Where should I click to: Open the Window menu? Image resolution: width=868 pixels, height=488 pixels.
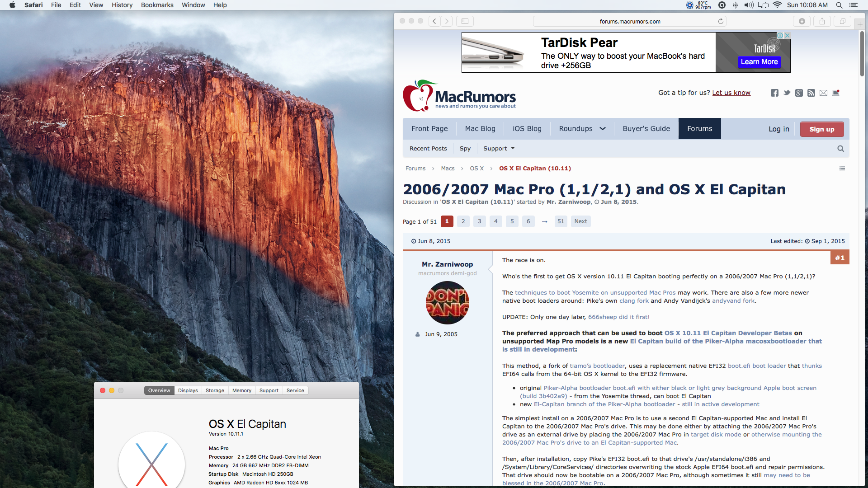pyautogui.click(x=193, y=5)
